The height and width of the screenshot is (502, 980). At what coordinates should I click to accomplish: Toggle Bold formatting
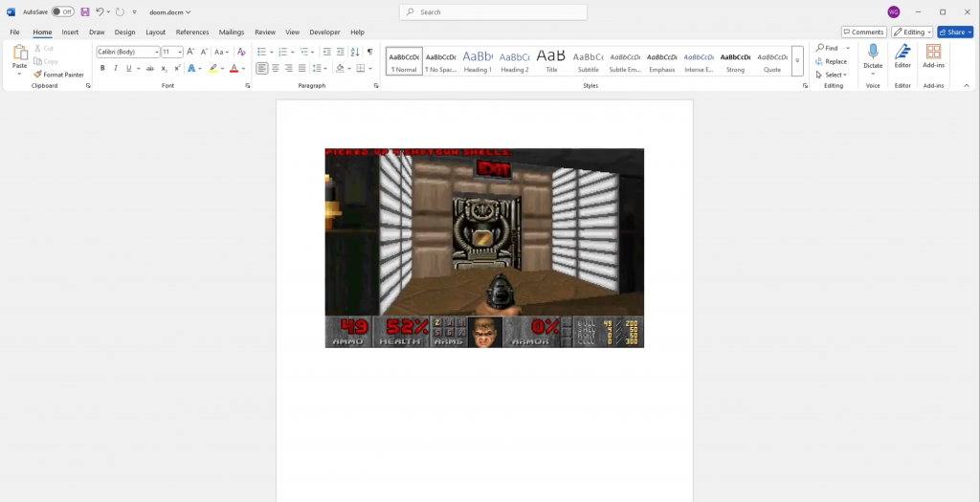pyautogui.click(x=102, y=69)
